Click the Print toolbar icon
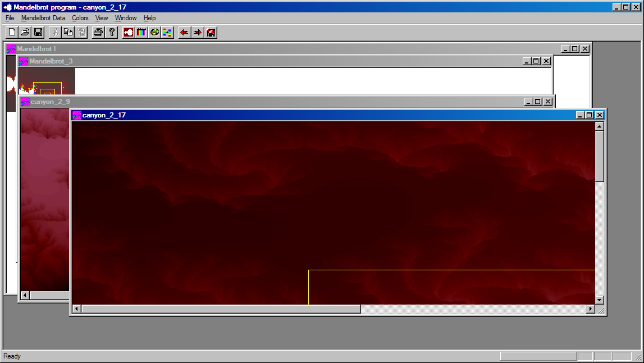 [x=98, y=33]
